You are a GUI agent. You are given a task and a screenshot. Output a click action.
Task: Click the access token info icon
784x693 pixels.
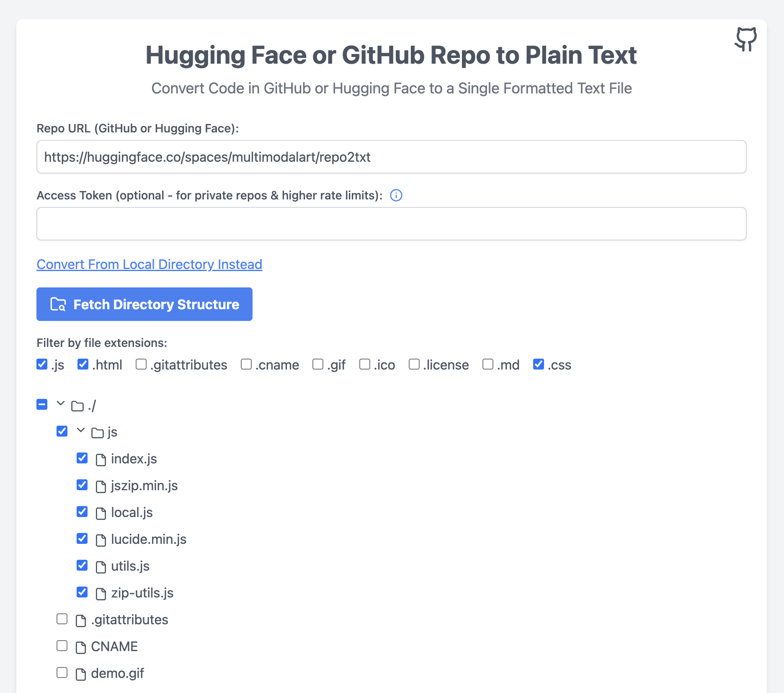pyautogui.click(x=396, y=195)
